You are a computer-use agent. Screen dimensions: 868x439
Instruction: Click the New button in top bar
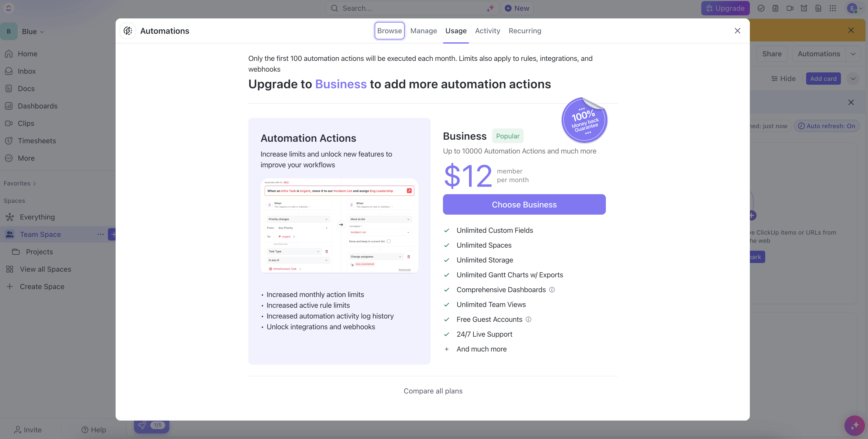tap(517, 8)
